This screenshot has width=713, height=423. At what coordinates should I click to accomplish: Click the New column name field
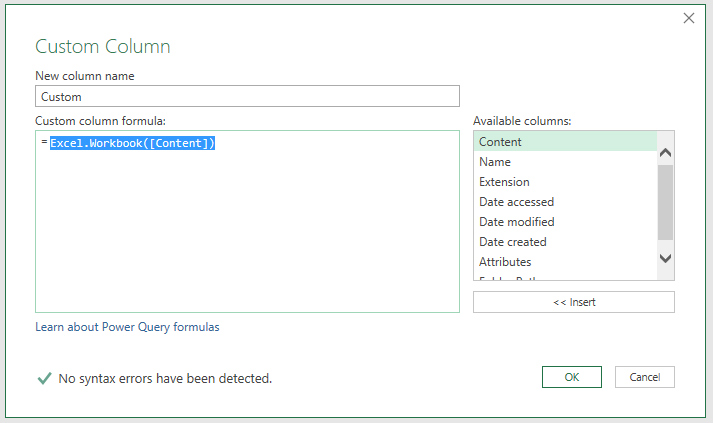click(x=247, y=96)
